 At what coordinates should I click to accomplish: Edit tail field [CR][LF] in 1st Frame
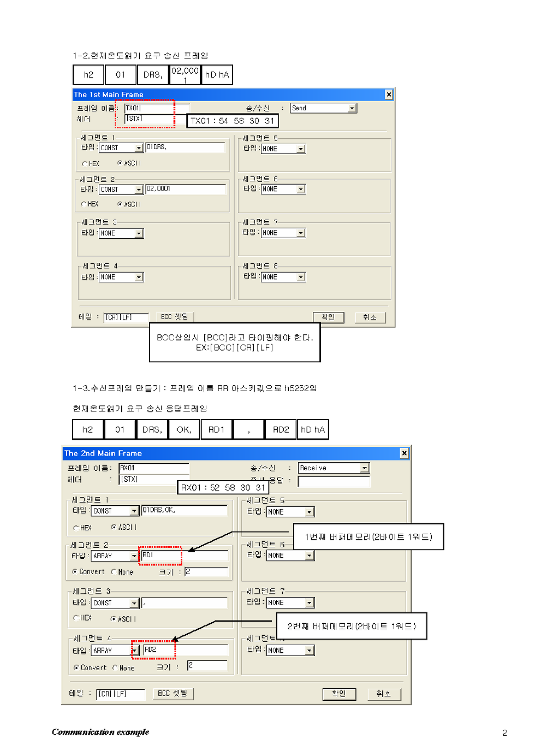[x=126, y=317]
